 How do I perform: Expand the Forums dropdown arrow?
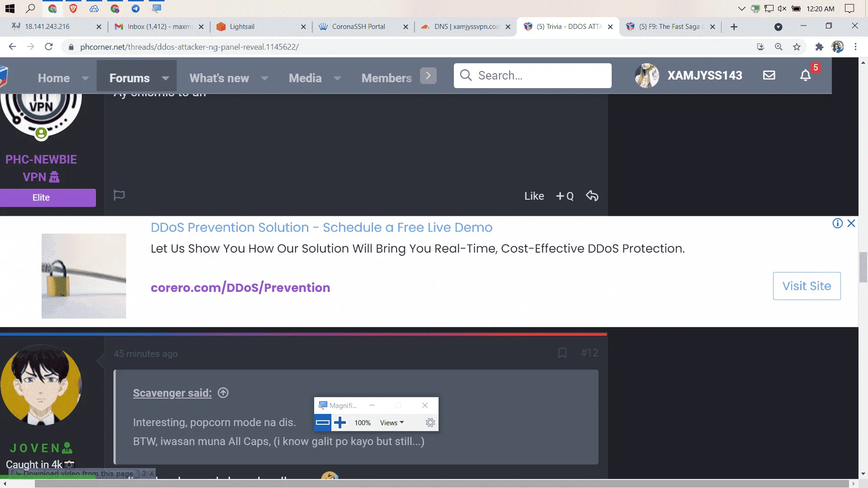tap(165, 78)
